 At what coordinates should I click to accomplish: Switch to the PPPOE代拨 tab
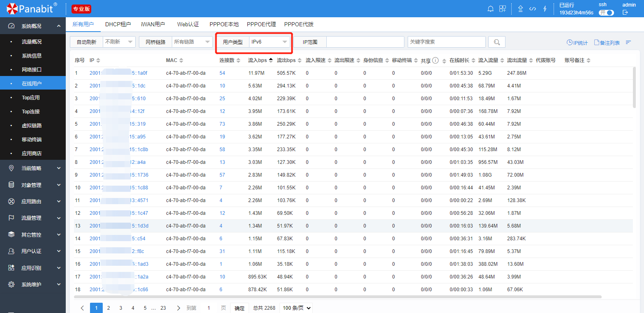(x=299, y=24)
